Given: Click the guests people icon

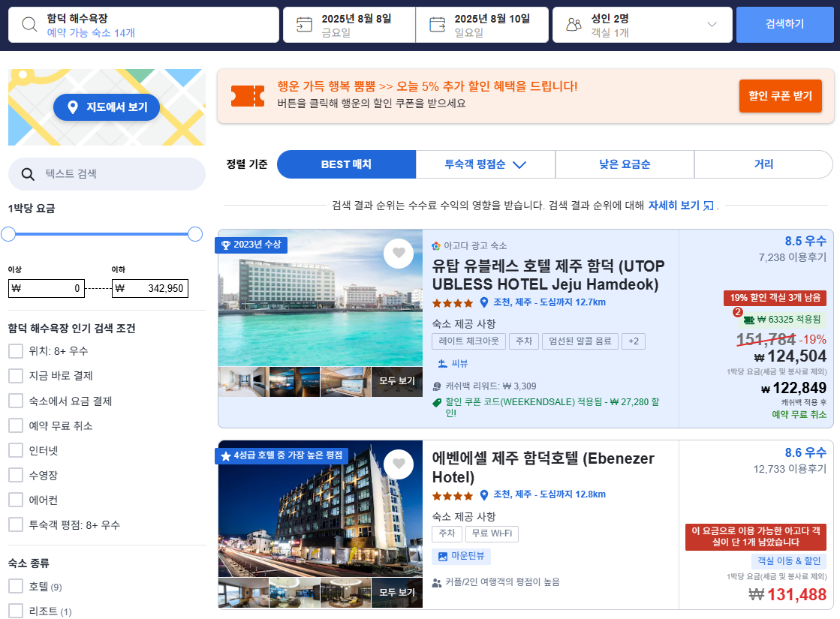Looking at the screenshot, I should click(x=574, y=24).
